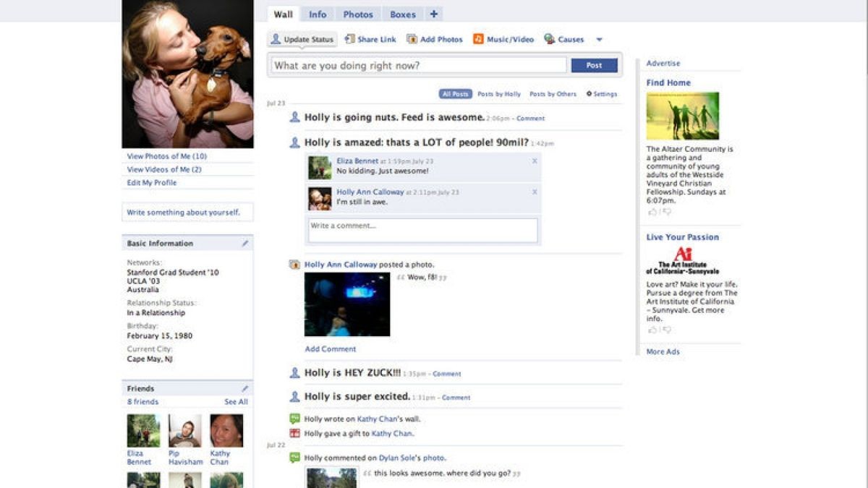This screenshot has width=868, height=488.
Task: Click the gift icon beside Kathy Chan story
Action: click(294, 432)
